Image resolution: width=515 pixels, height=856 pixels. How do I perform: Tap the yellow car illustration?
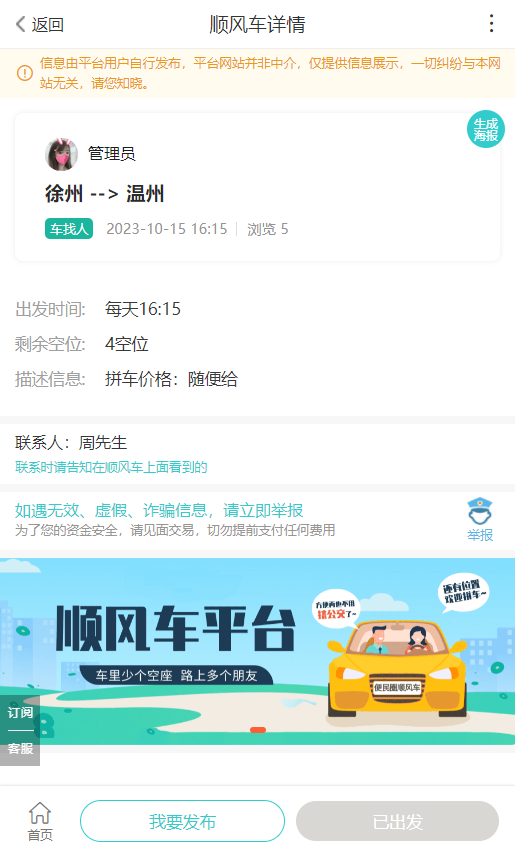(x=398, y=669)
